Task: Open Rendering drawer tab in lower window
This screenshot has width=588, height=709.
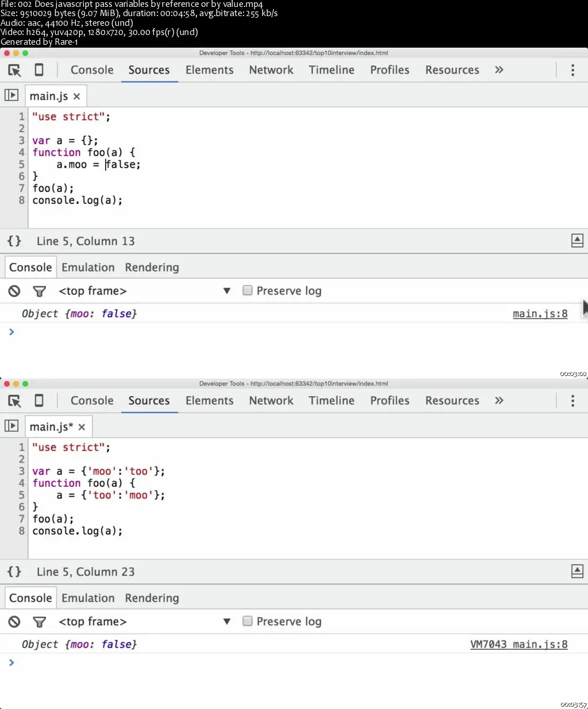Action: tap(152, 598)
